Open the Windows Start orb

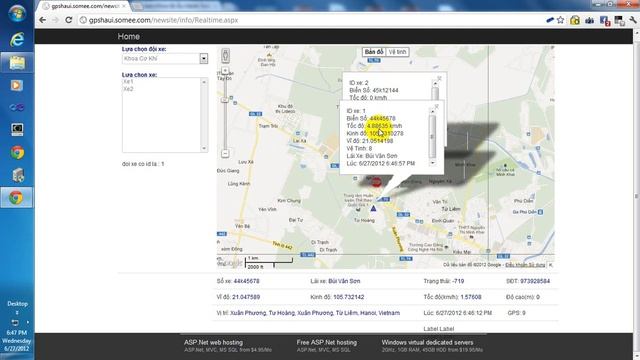point(17,13)
